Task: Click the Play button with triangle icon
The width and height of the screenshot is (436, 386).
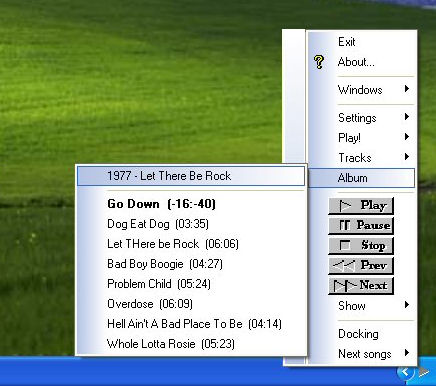Action: (x=361, y=206)
